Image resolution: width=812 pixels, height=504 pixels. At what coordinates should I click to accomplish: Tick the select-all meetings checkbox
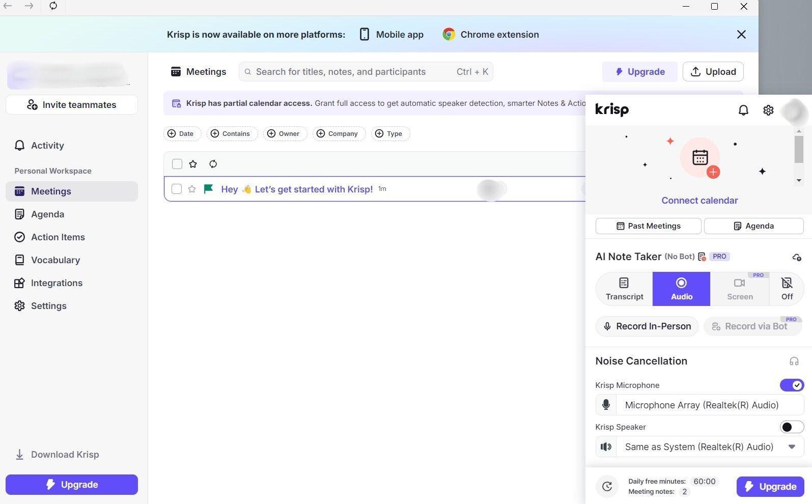point(177,164)
